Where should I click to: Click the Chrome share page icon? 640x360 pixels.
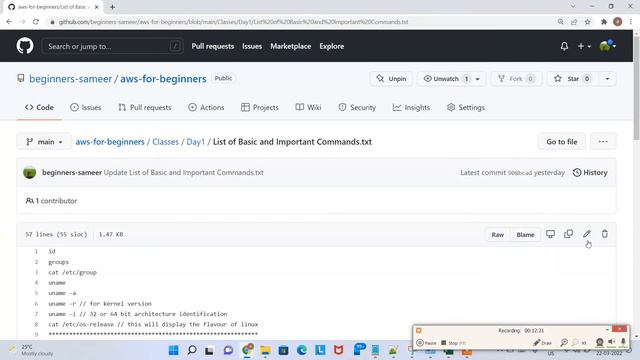coord(574,22)
